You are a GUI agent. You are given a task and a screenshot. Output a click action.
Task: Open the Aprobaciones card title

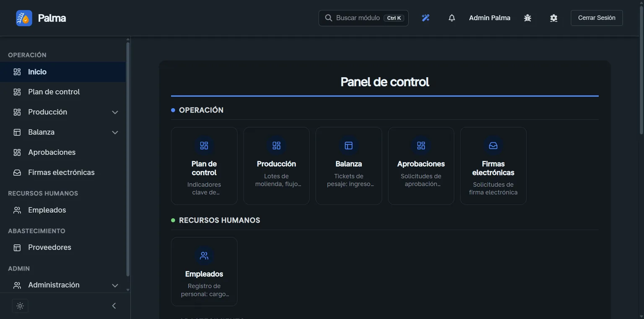[421, 164]
